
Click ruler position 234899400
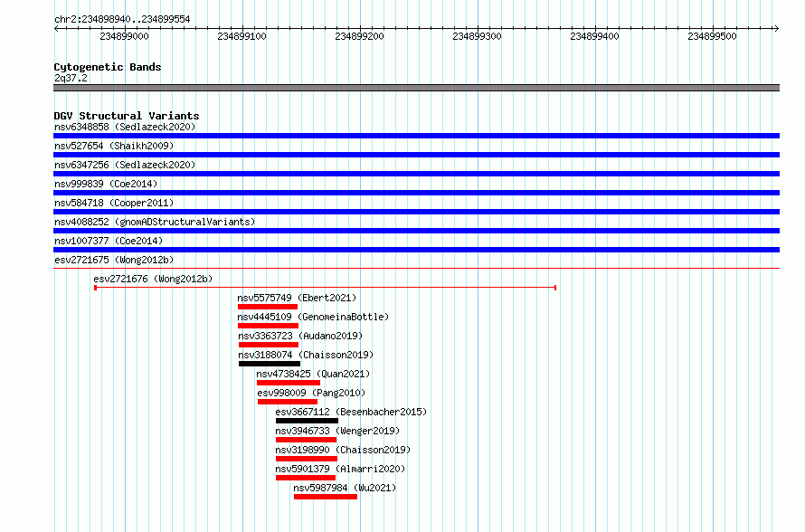click(594, 36)
